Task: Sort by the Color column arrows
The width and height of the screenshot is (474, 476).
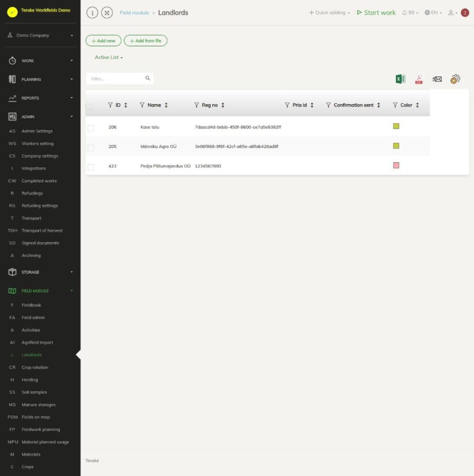Action: 418,105
